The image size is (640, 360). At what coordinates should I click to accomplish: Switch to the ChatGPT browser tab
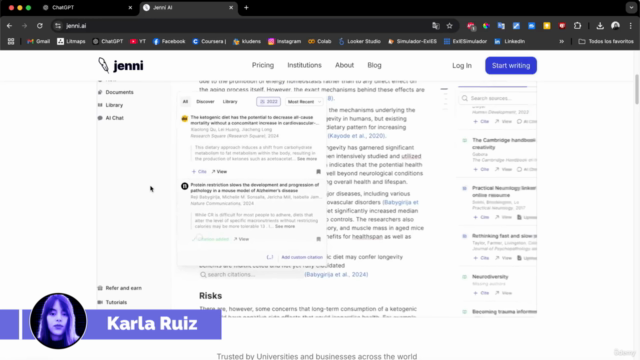(87, 7)
